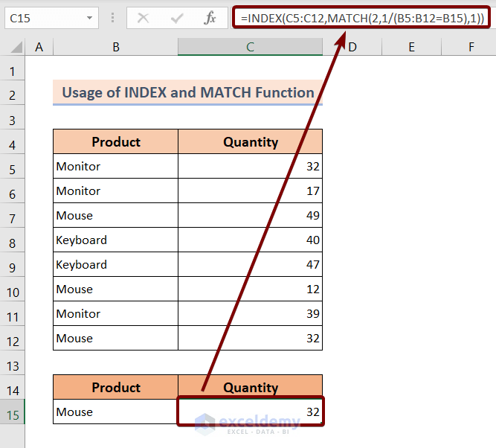The height and width of the screenshot is (448, 496).
Task: Select quantity cell 47
Action: pos(250,264)
